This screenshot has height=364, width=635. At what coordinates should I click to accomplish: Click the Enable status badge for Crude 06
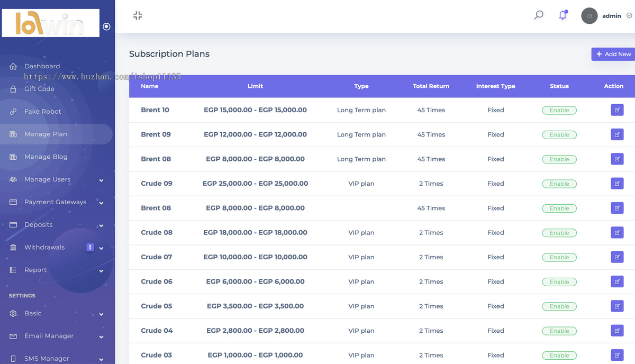(x=559, y=282)
